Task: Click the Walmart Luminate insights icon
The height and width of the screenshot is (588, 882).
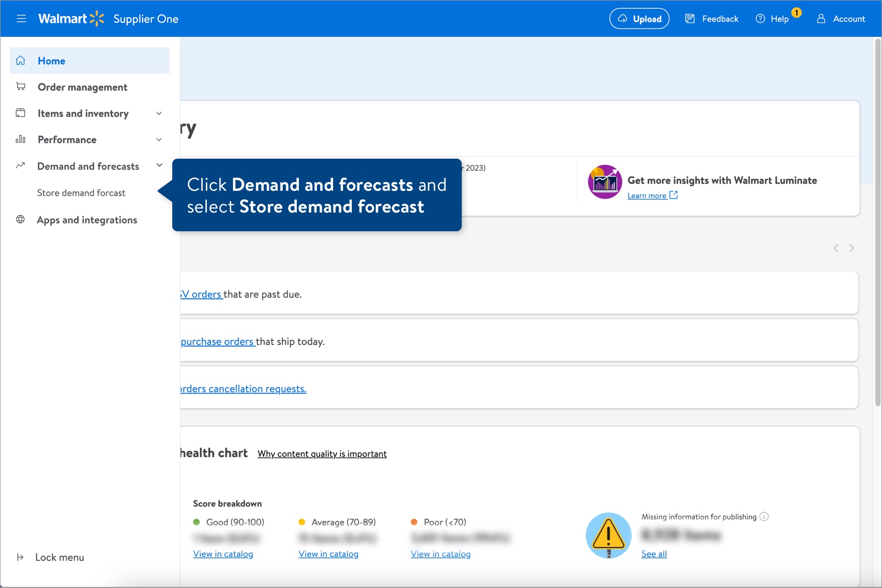Action: click(604, 182)
